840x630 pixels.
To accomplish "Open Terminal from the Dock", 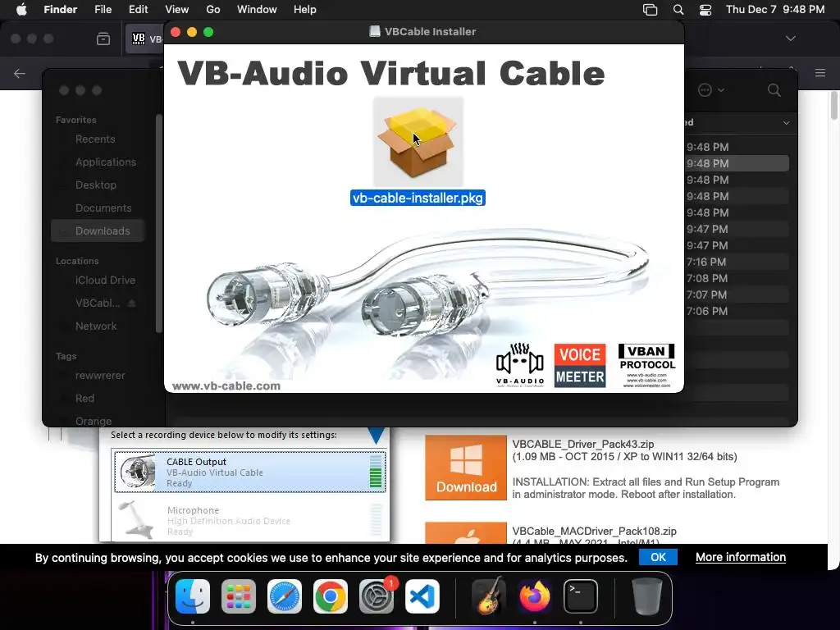I will click(x=581, y=596).
